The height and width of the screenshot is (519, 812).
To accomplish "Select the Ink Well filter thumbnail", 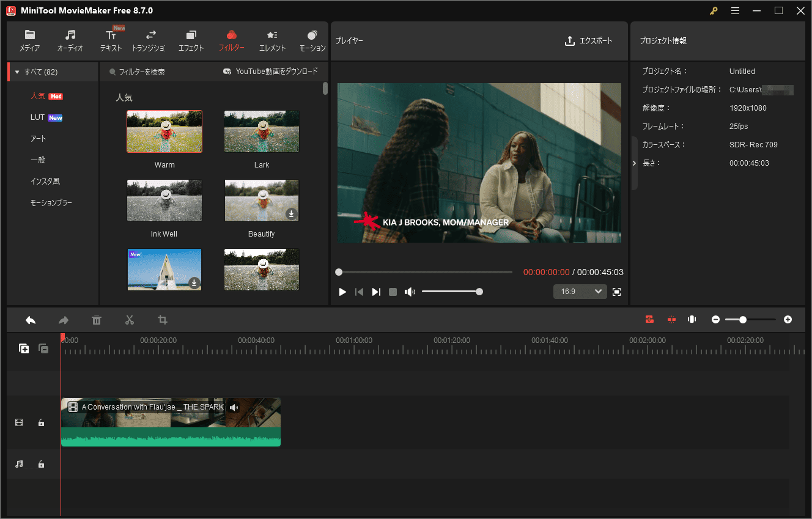I will 164,201.
